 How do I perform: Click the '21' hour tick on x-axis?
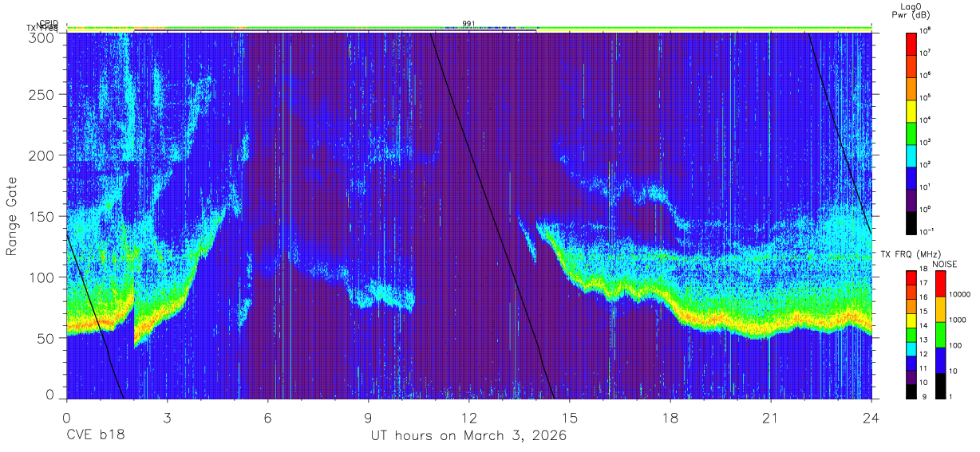771,417
